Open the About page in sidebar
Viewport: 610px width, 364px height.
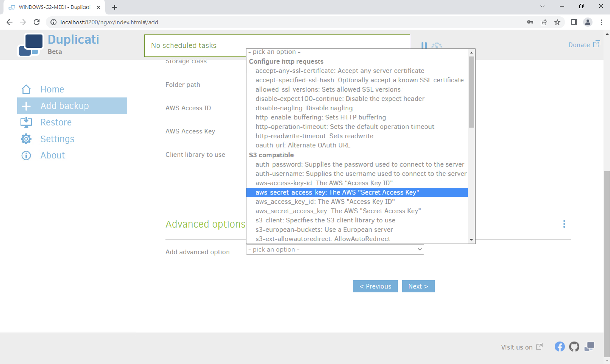click(x=53, y=155)
